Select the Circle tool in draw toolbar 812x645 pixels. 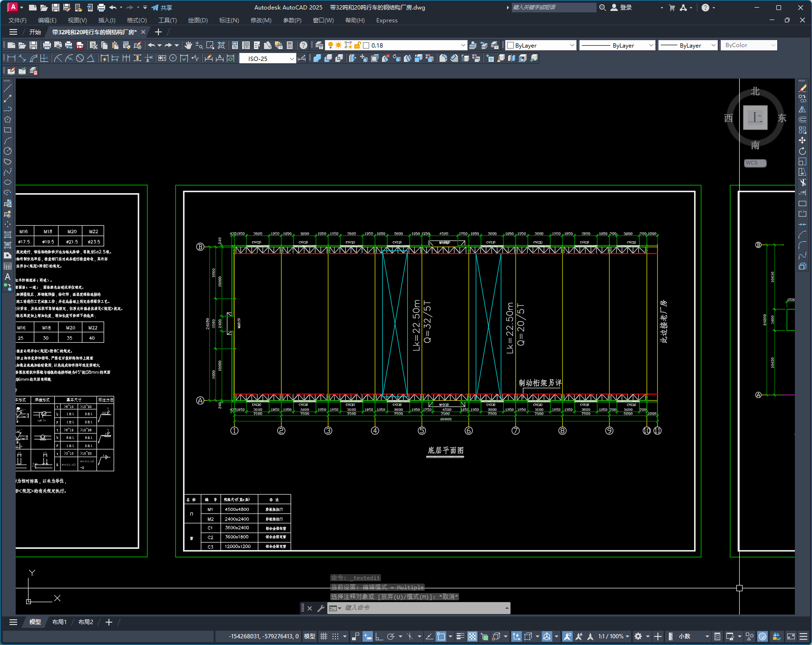point(8,151)
